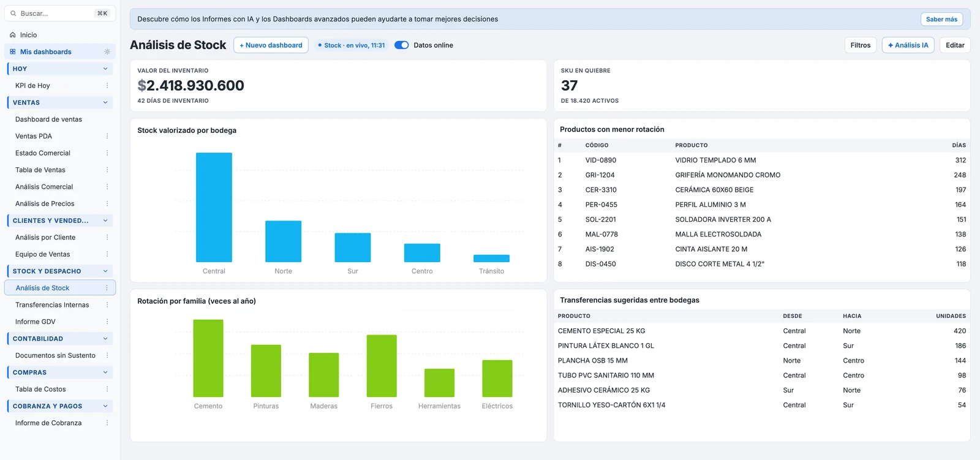Click the Stock en vivo status badge

click(x=352, y=45)
